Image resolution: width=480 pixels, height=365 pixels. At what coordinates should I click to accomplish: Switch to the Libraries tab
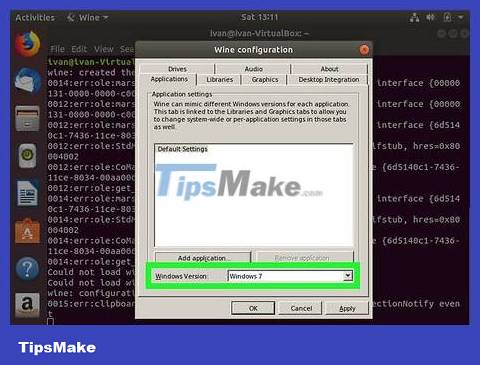point(219,80)
